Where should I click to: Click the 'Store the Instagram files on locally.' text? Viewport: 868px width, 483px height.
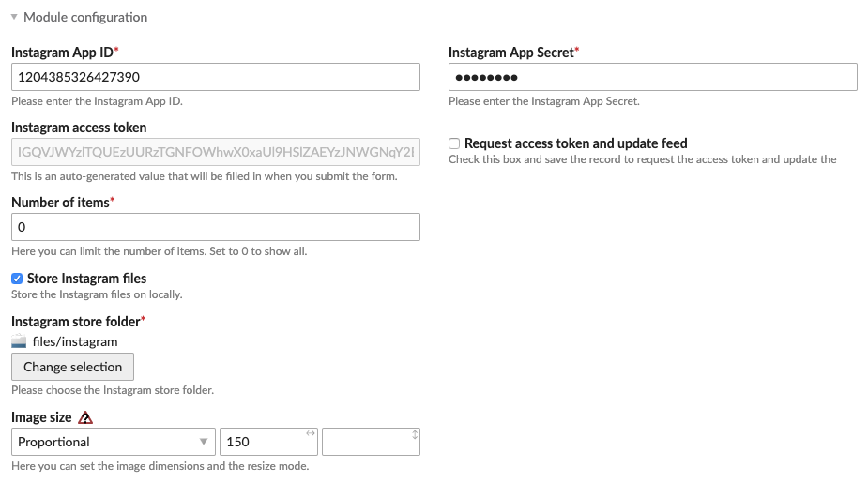coord(97,294)
